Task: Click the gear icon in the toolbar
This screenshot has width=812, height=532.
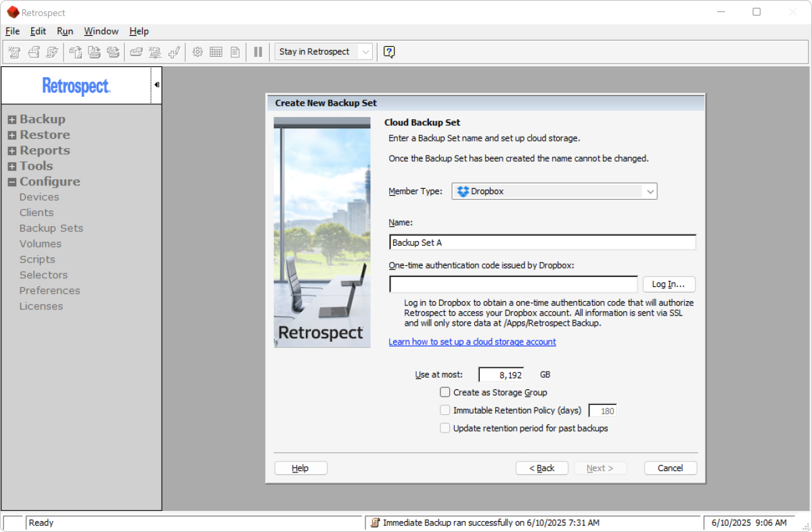Action: pos(198,51)
